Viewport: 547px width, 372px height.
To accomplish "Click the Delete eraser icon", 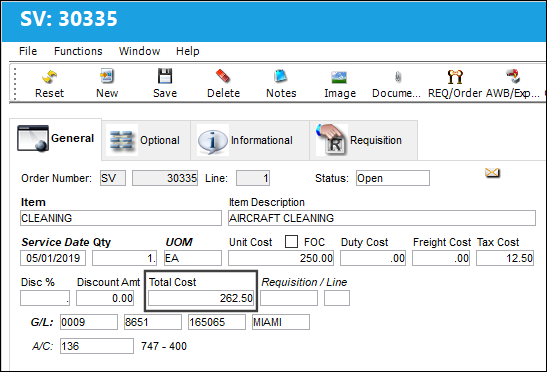I will coord(223,76).
